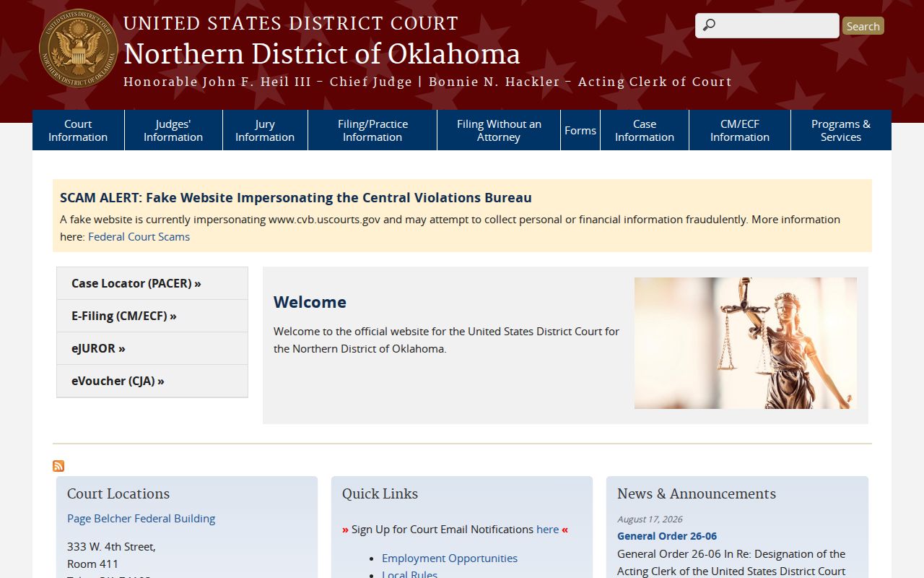Click the Welcome heading
Screen dimensions: 924x578
[310, 302]
